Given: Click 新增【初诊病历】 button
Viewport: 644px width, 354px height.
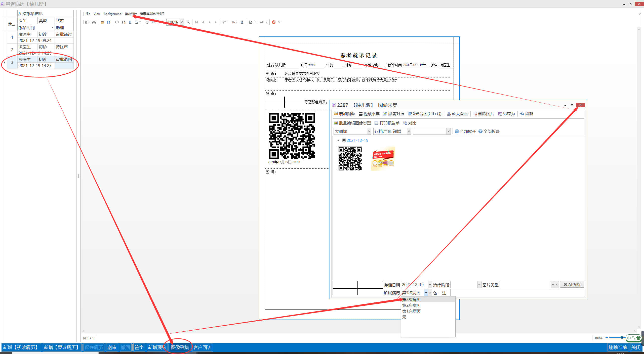Looking at the screenshot, I should click(x=21, y=347).
